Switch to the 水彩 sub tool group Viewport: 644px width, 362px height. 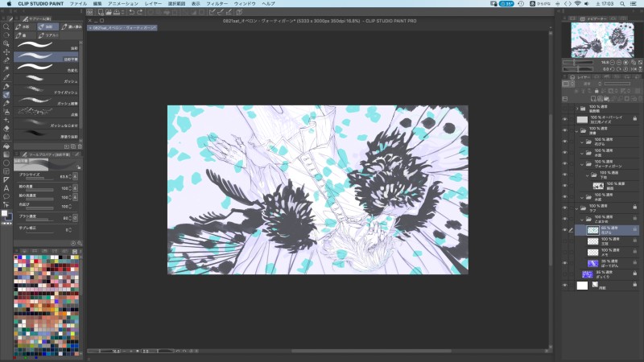[x=24, y=27]
